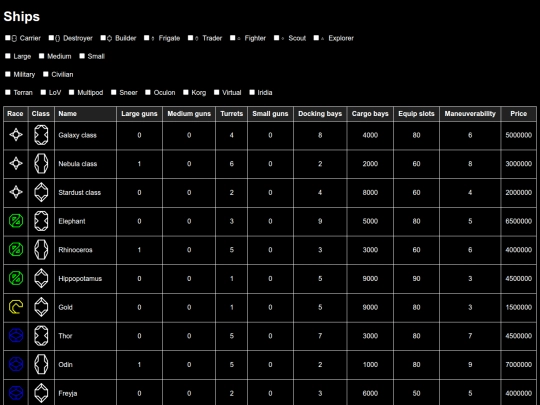The height and width of the screenshot is (405, 540).
Task: Enable the Iridia race checkbox
Action: (x=252, y=92)
